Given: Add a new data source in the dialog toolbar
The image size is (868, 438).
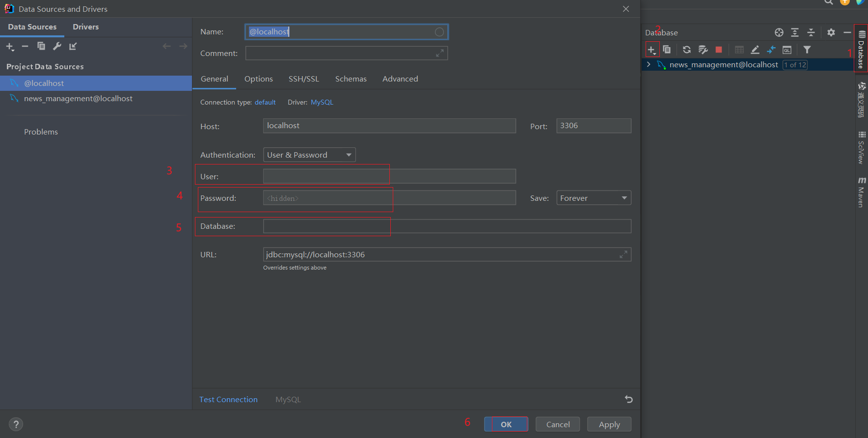Looking at the screenshot, I should [x=10, y=47].
